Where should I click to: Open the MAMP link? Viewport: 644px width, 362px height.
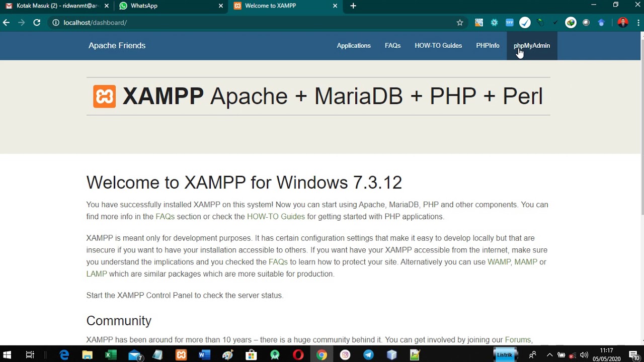pos(526,262)
